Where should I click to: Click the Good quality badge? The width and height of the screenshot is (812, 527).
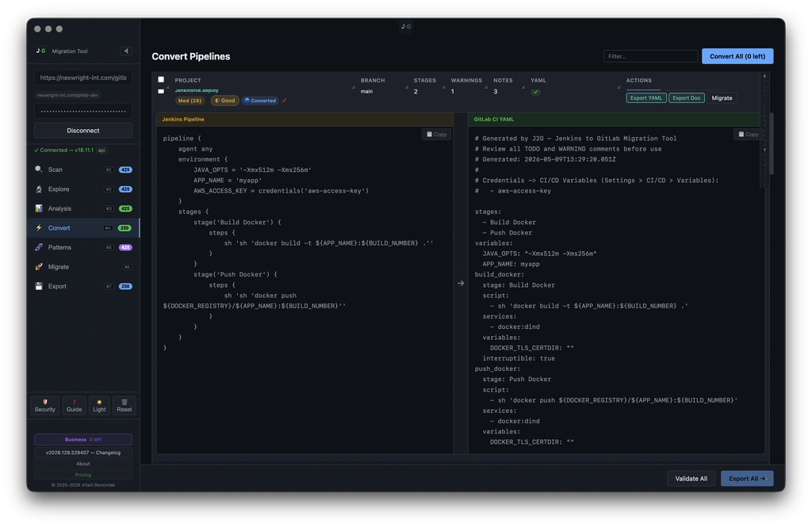click(224, 101)
